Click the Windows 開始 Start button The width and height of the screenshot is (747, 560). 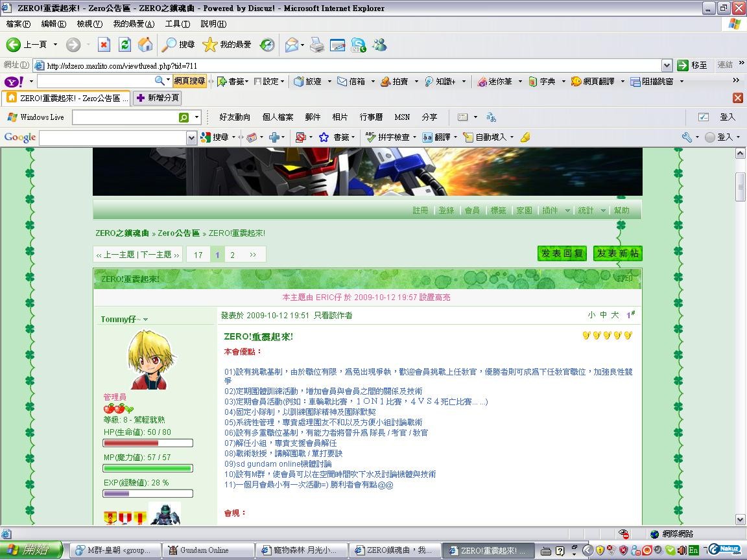click(x=31, y=550)
